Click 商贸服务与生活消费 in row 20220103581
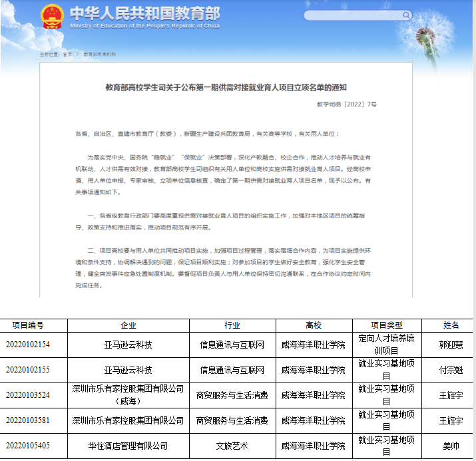This screenshot has height=461, width=476. point(232,420)
